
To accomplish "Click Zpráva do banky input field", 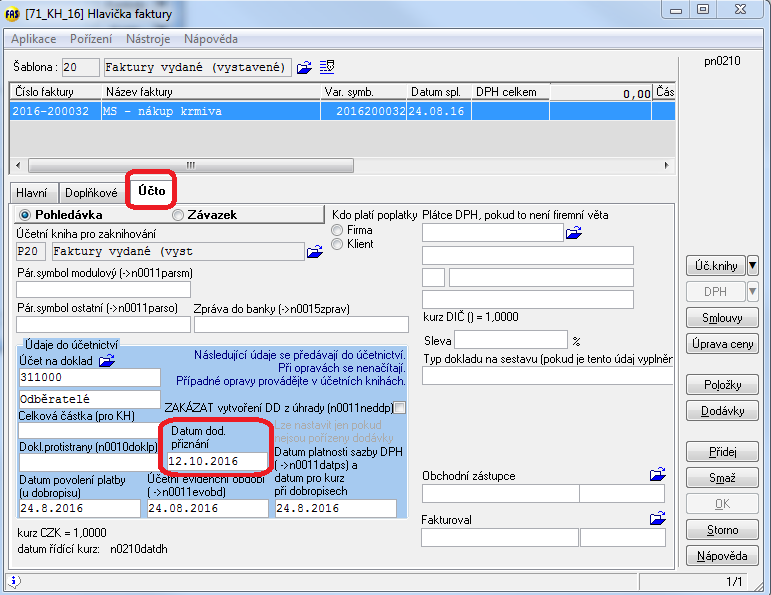I will [301, 325].
